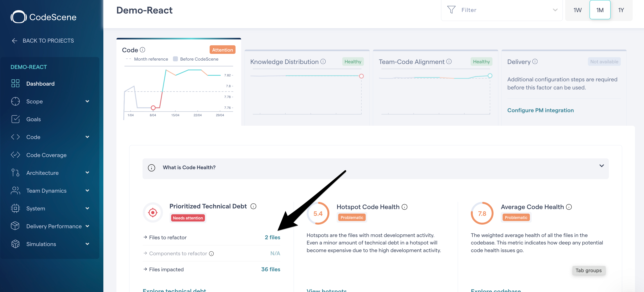The height and width of the screenshot is (292, 644).
Task: Click info icon beside Team-Code Alignment
Action: (x=449, y=61)
